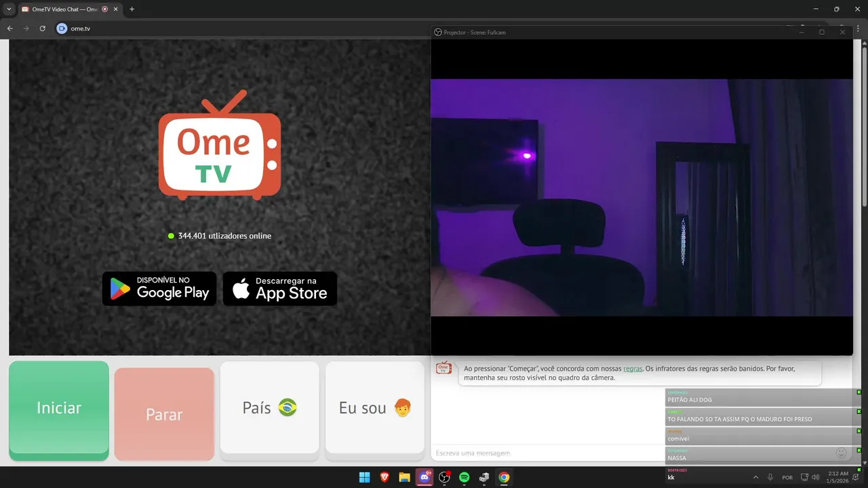
Task: Open Discord from taskbar
Action: tap(425, 477)
